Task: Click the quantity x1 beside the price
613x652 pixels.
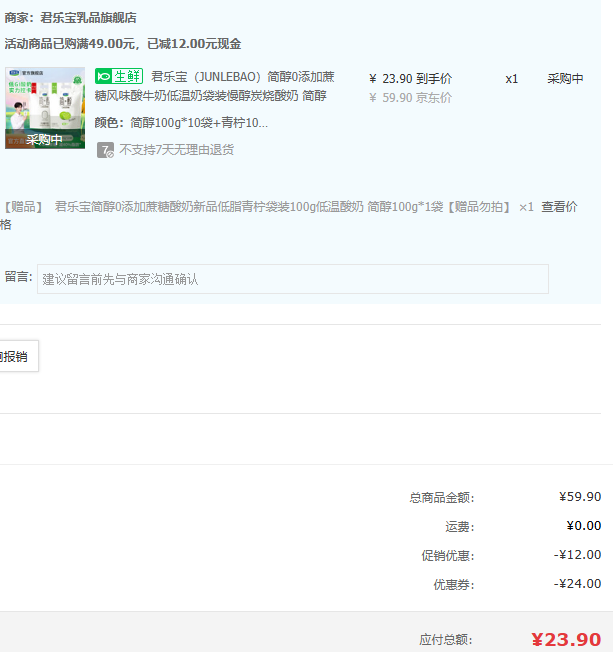Action: (512, 79)
